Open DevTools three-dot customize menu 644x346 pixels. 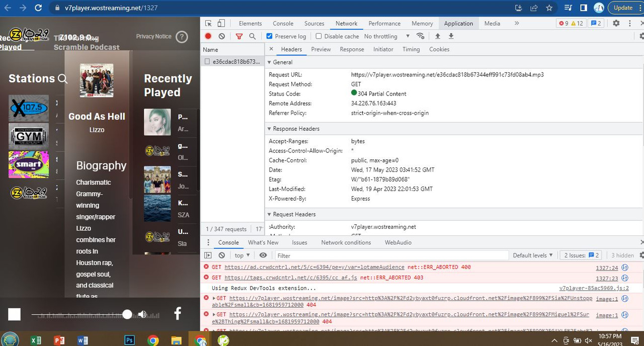tap(629, 23)
